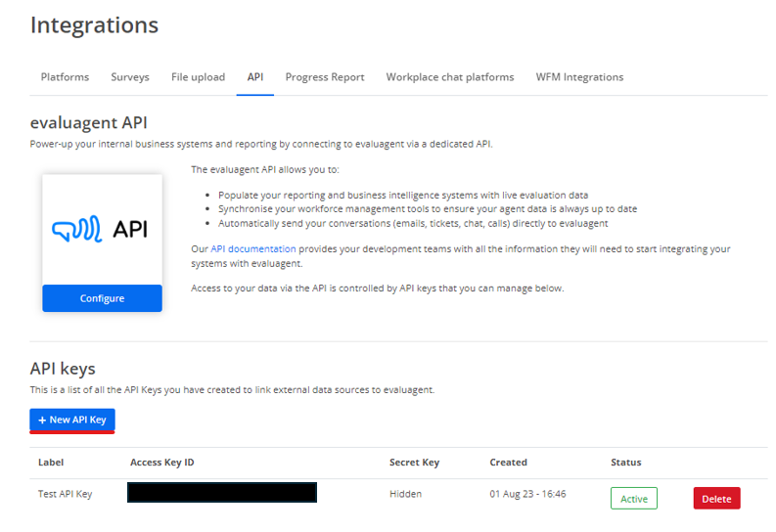Viewport: 776px width, 532px height.
Task: Click the evaluagent API logo icon
Action: pos(100,229)
